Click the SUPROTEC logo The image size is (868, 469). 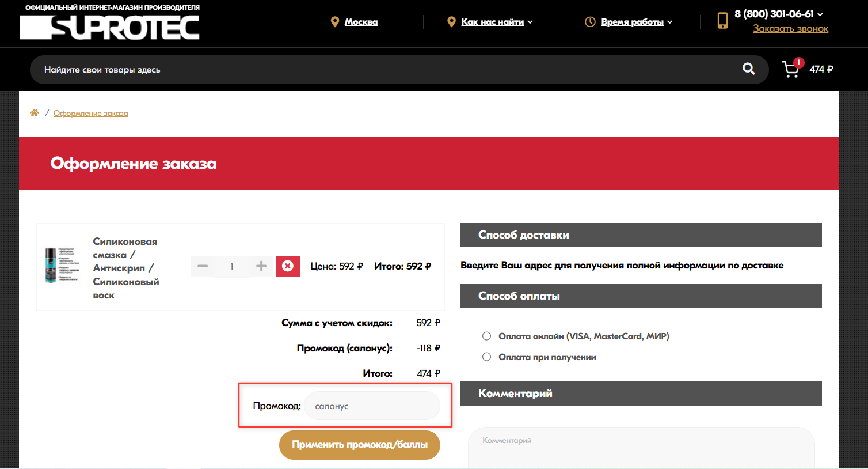point(109,26)
